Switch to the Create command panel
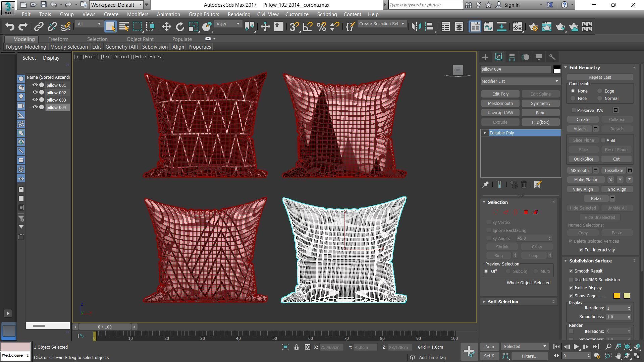Viewport: 644px width, 362px height. (x=485, y=57)
